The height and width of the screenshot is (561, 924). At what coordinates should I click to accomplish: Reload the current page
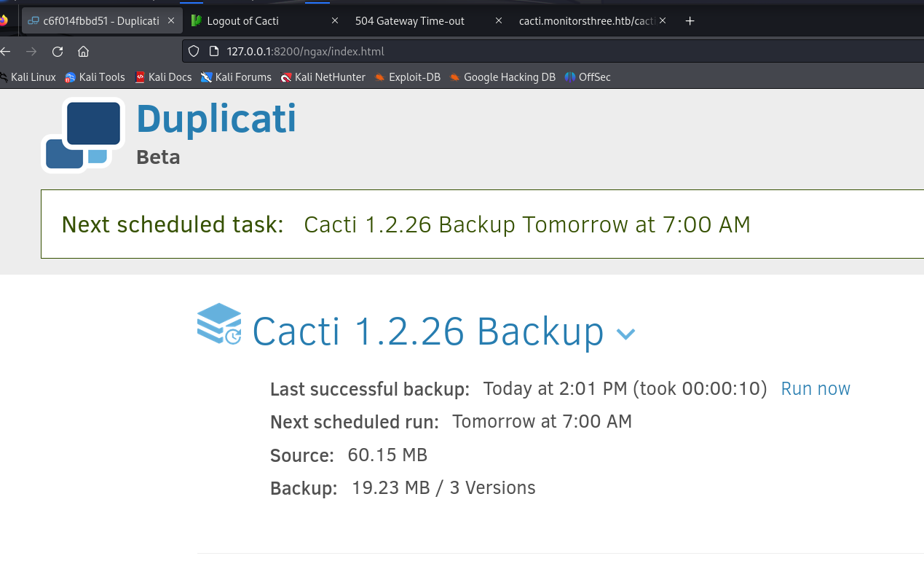tap(58, 52)
